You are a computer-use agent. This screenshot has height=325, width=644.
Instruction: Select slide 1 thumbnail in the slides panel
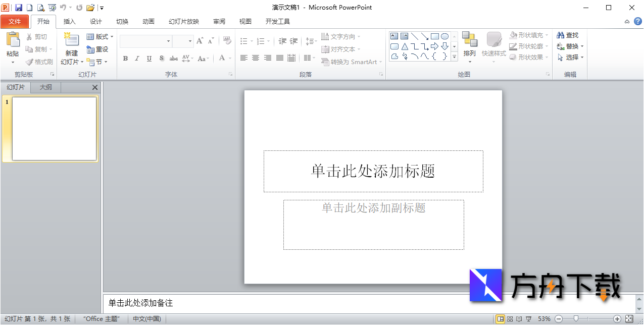tap(54, 128)
